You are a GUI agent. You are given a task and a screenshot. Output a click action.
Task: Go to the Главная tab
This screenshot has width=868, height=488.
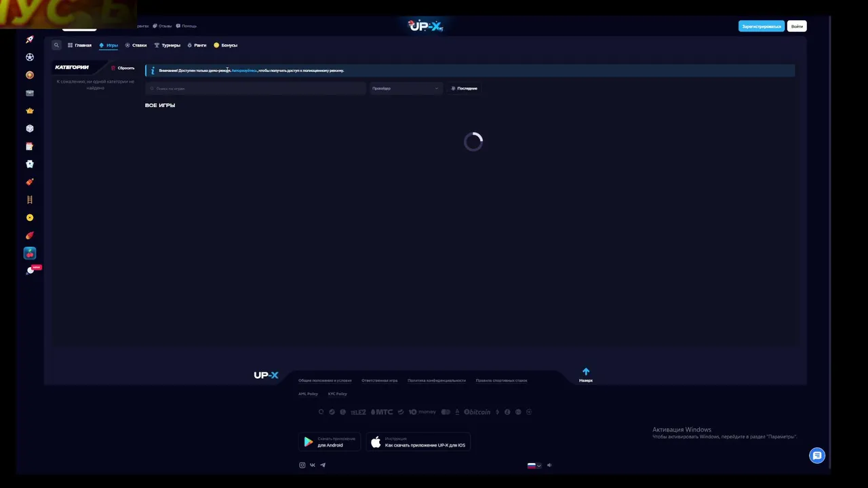click(80, 45)
